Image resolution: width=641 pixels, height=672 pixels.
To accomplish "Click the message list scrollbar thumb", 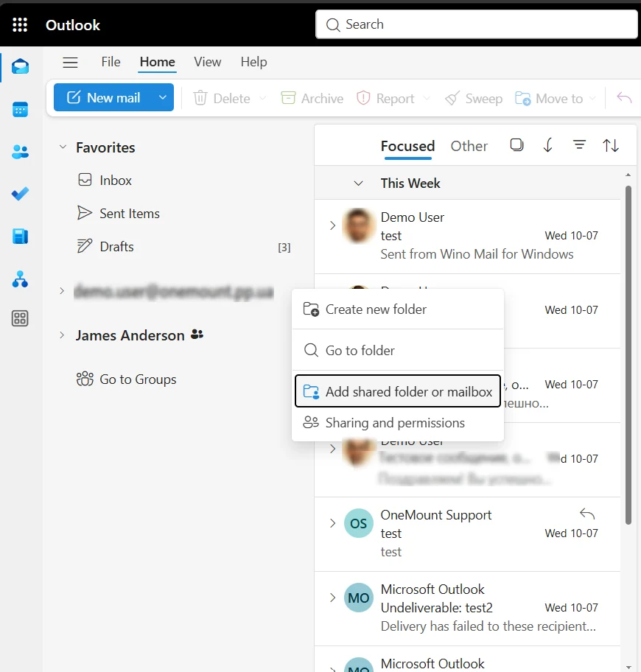I will (628, 355).
